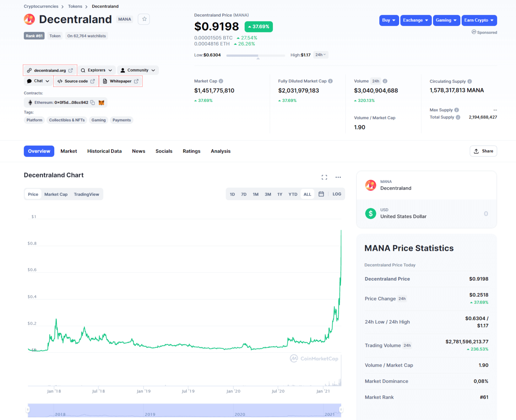This screenshot has width=516, height=420.
Task: Open Fully Diluted Market Cap info icon
Action: point(330,81)
